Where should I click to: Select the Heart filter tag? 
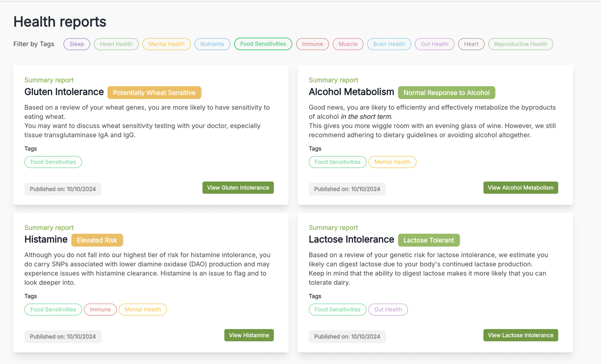tap(471, 44)
